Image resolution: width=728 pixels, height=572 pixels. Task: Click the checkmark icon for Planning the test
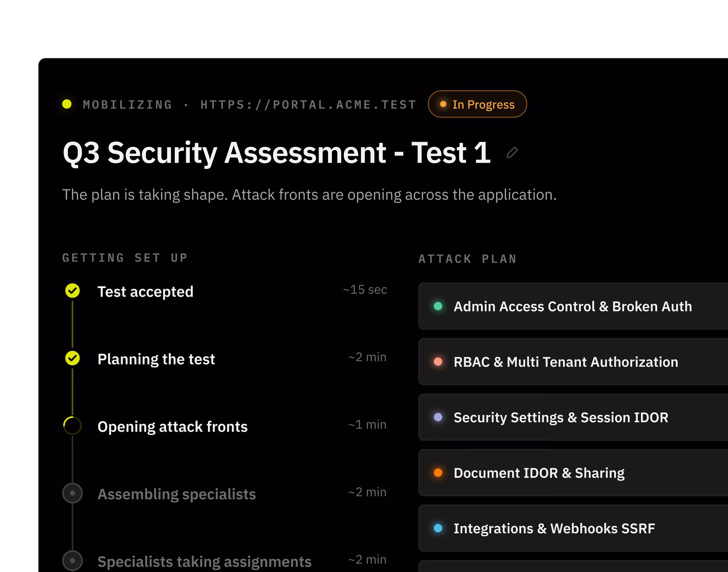[x=72, y=358]
